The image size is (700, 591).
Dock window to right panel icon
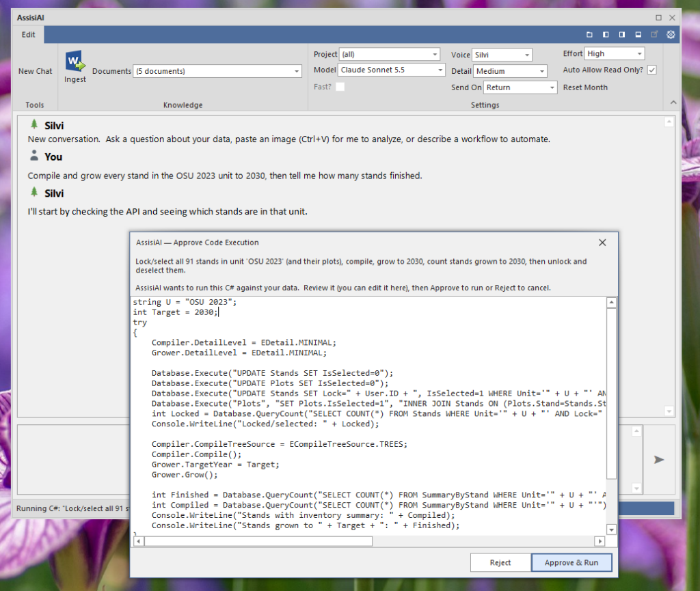(x=622, y=34)
